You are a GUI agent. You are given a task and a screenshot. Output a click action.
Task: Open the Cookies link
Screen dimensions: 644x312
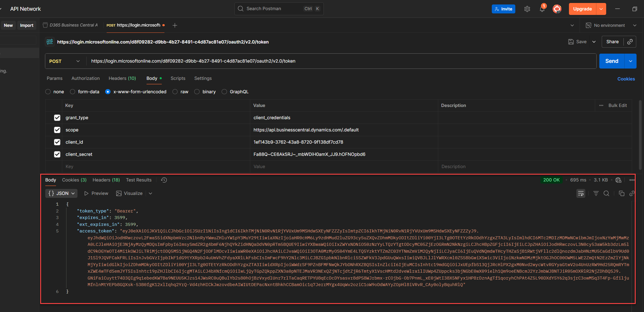626,79
